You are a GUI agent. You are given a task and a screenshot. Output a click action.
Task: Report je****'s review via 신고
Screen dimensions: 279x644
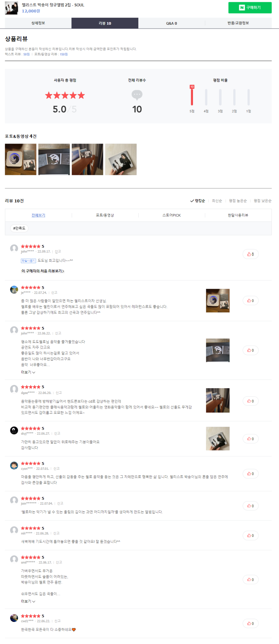tap(54, 293)
